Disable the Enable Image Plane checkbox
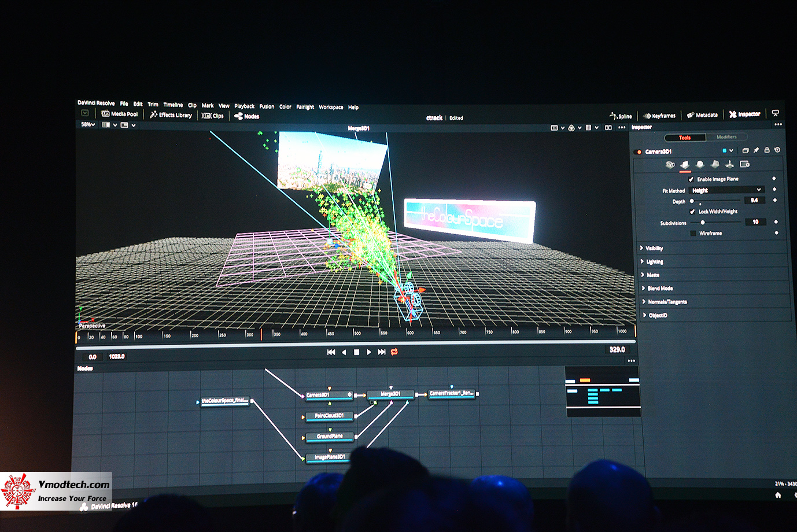Image resolution: width=797 pixels, height=532 pixels. [692, 179]
